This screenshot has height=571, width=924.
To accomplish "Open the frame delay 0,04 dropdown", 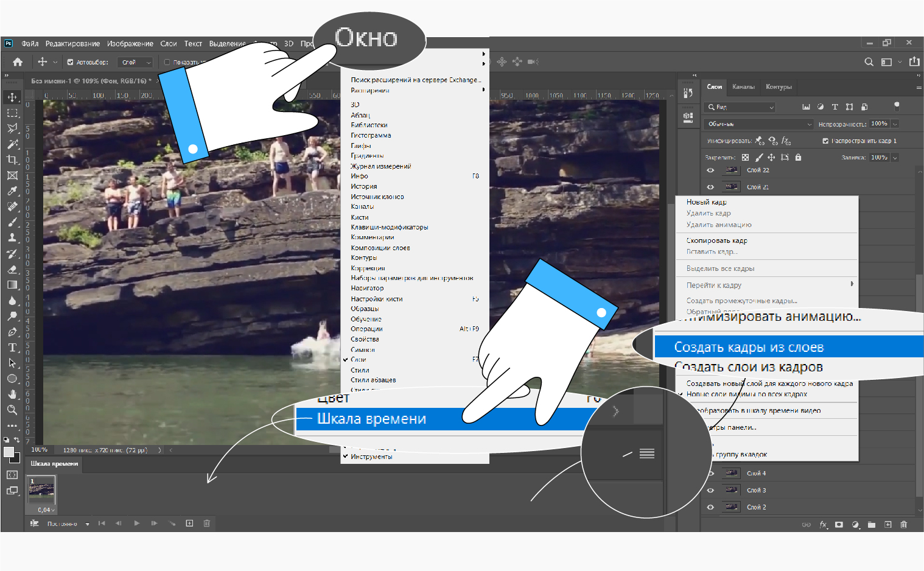I will click(x=46, y=510).
